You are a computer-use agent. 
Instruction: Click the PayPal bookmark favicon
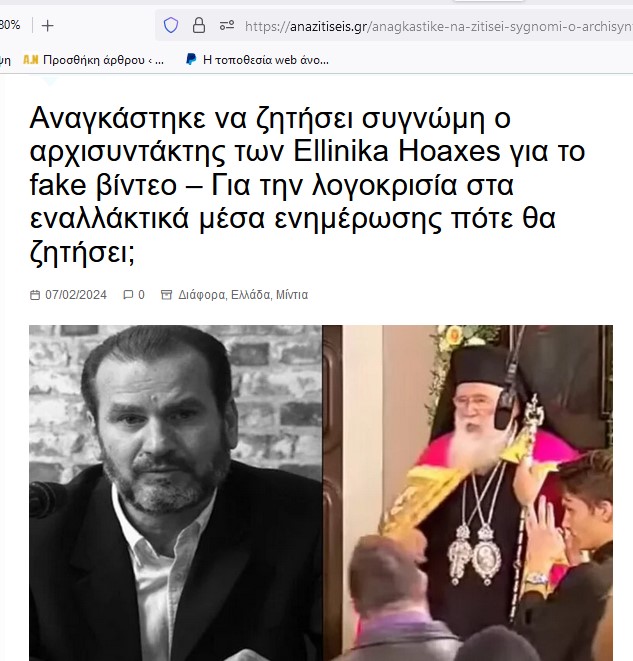point(191,59)
